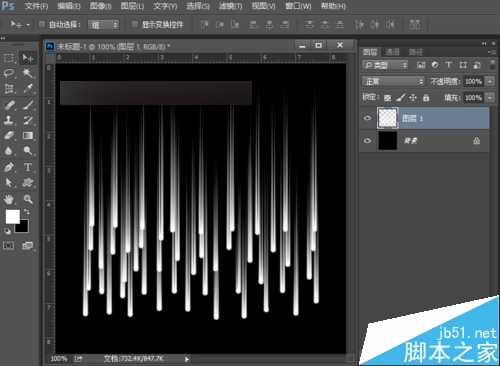Enable the Auto-Select checkbox
This screenshot has height=366, width=500.
tap(42, 24)
